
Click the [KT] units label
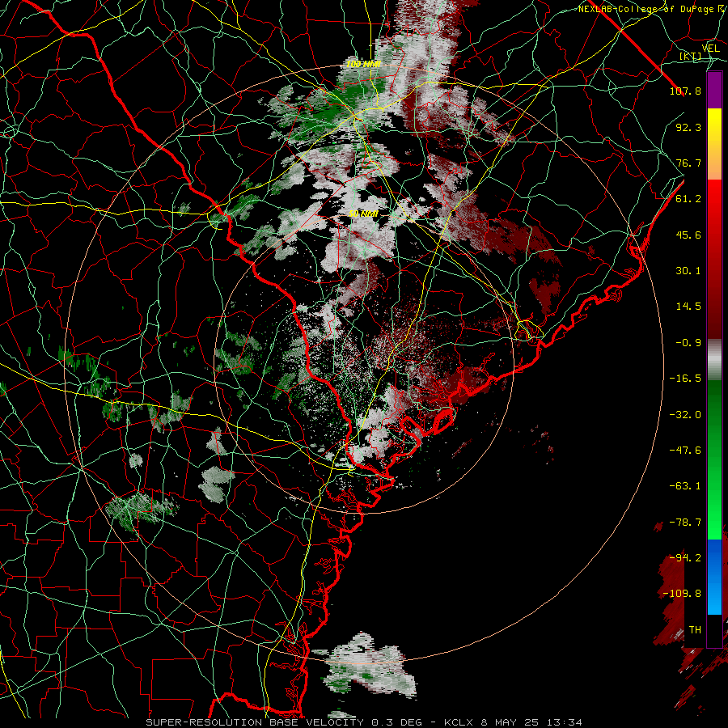click(691, 56)
